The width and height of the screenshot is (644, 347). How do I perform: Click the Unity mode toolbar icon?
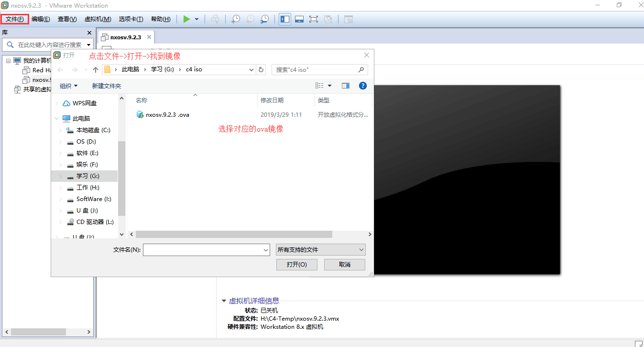click(328, 19)
